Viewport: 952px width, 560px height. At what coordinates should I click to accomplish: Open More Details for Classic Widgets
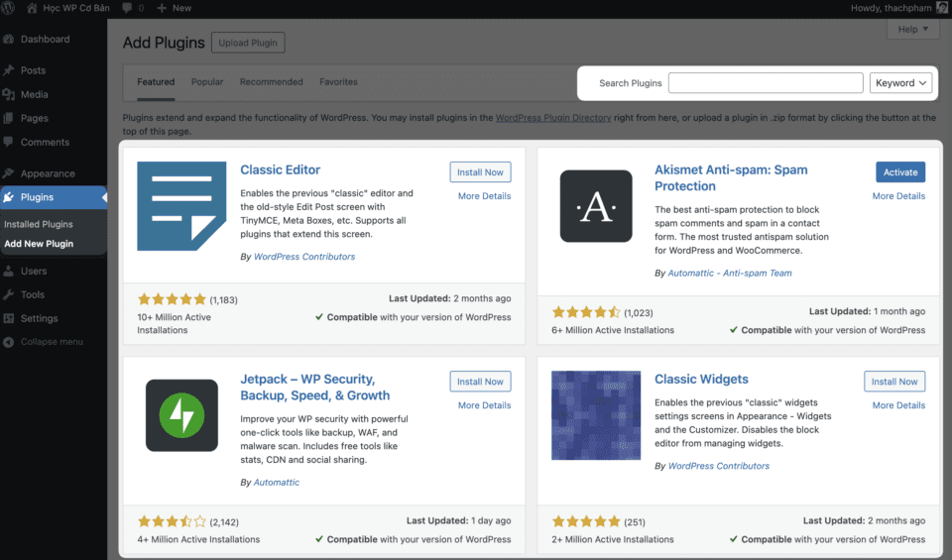tap(898, 405)
